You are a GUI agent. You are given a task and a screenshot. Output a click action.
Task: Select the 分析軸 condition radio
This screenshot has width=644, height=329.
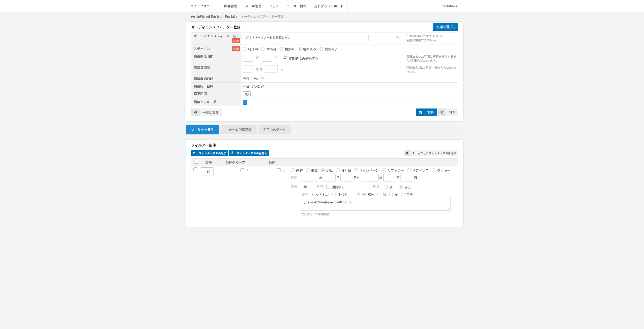click(x=338, y=170)
